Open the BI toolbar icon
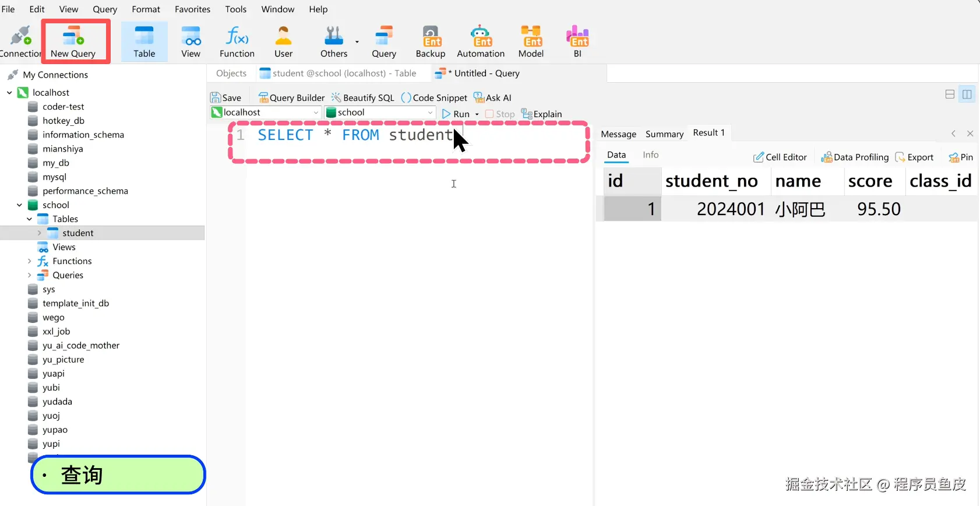Viewport: 980px width, 506px height. click(577, 41)
